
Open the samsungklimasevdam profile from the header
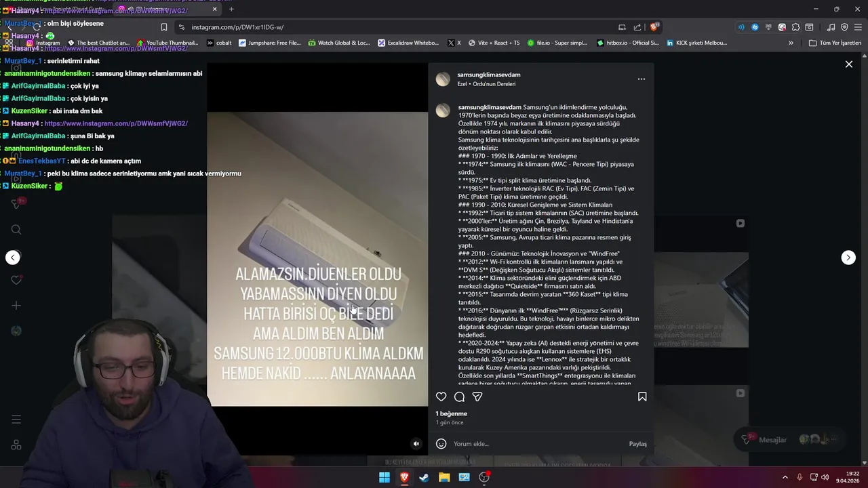(x=489, y=75)
